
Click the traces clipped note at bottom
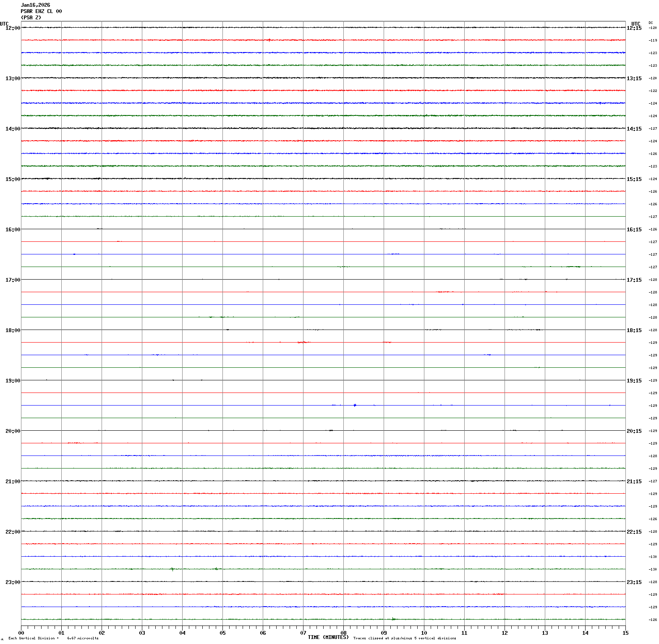[404, 638]
